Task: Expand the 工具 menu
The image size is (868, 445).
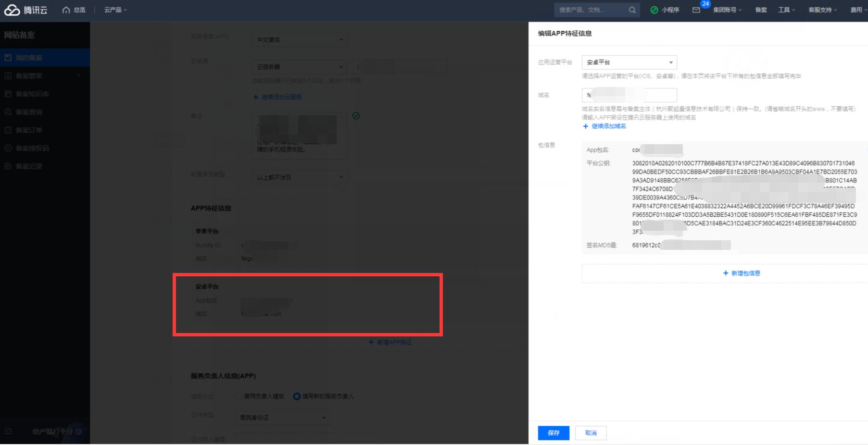Action: (787, 10)
